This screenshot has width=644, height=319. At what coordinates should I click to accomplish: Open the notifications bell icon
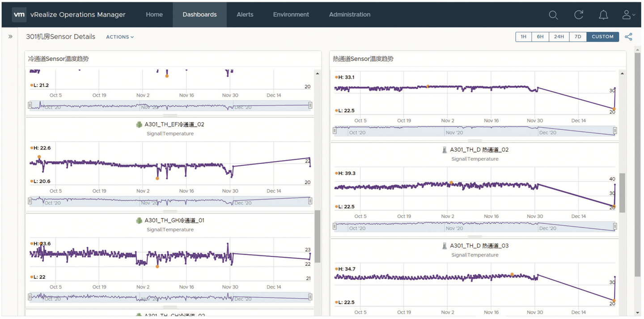pyautogui.click(x=603, y=15)
